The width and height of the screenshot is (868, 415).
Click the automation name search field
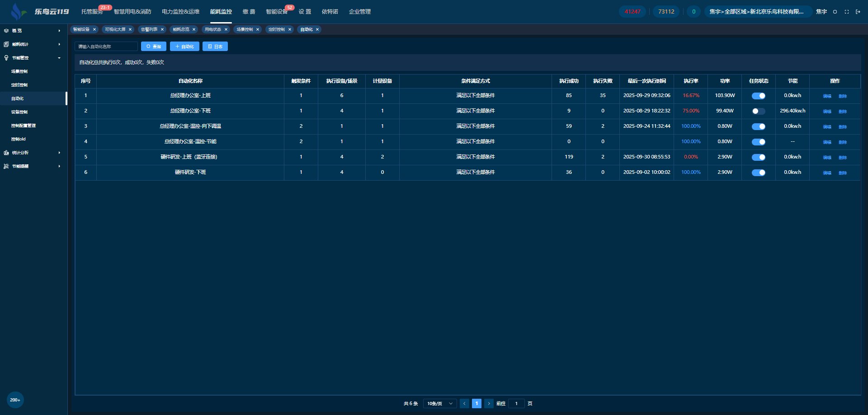[106, 47]
